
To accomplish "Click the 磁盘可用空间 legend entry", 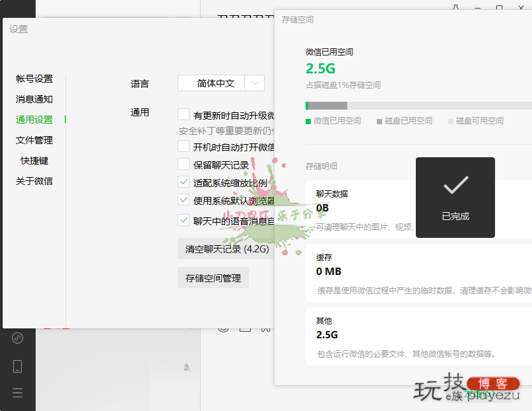I will pos(476,121).
